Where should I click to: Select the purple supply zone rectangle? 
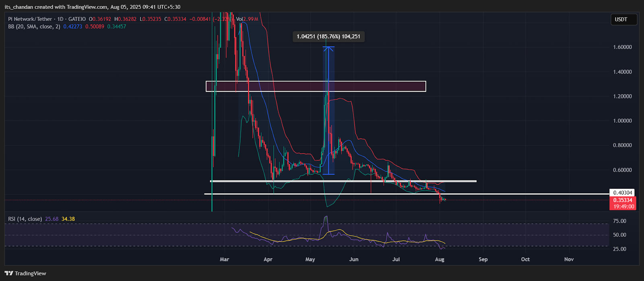coord(316,86)
